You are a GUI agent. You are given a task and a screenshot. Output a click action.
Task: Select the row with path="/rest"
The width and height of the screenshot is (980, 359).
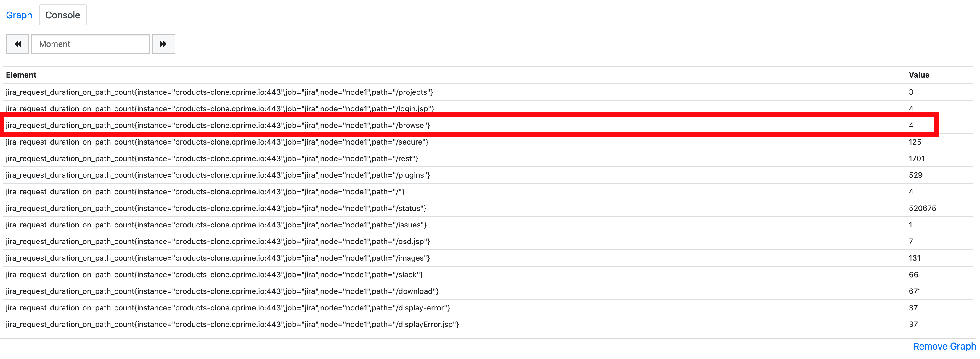pos(488,158)
